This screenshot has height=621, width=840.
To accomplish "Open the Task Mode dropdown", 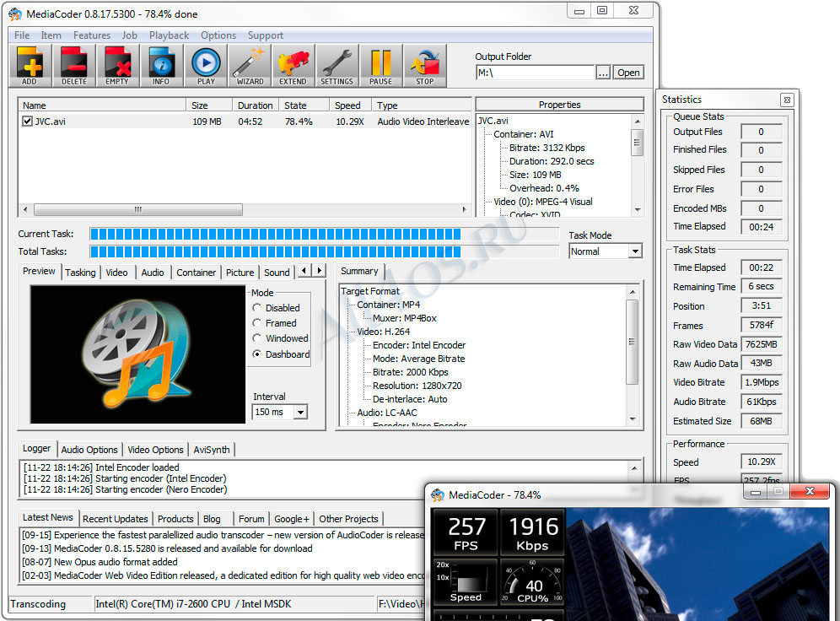I will (635, 251).
